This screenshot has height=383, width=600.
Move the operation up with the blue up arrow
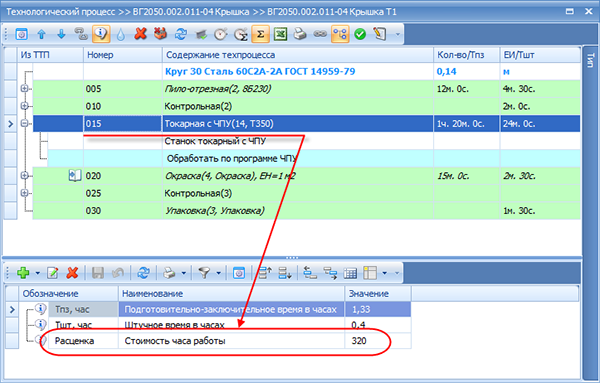[41, 34]
